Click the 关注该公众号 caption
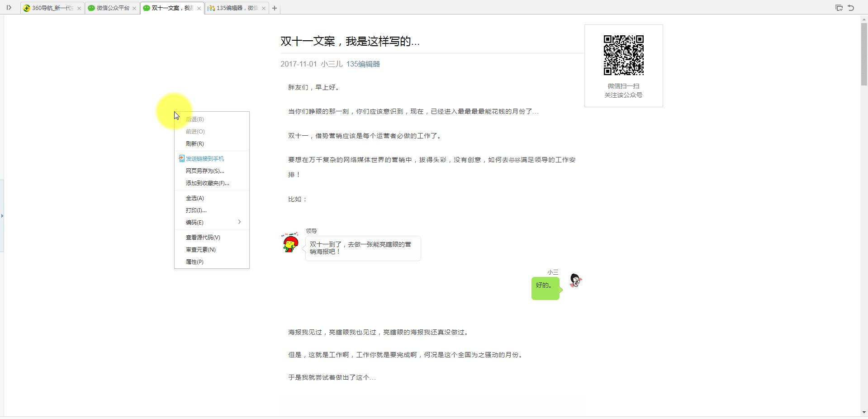The width and height of the screenshot is (868, 419). coord(624,95)
